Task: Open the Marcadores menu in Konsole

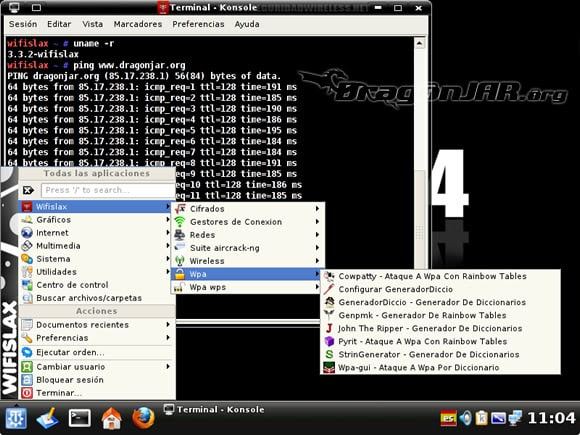Action: tap(138, 24)
